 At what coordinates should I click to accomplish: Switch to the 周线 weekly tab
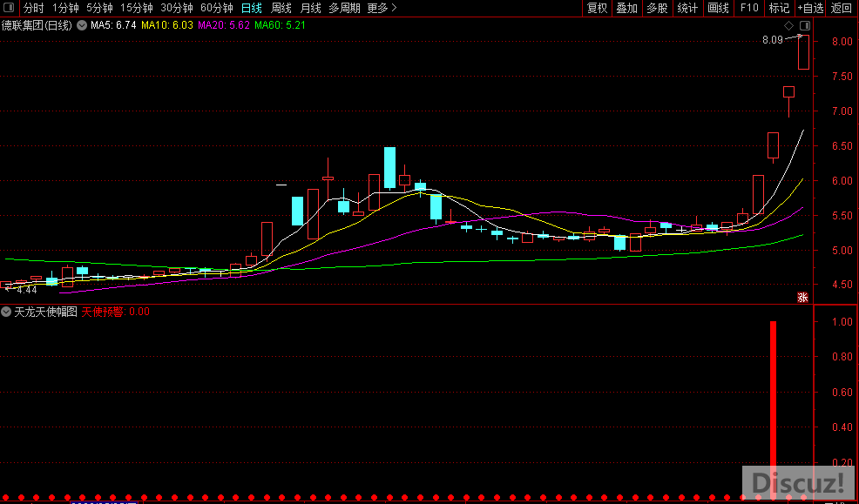281,8
